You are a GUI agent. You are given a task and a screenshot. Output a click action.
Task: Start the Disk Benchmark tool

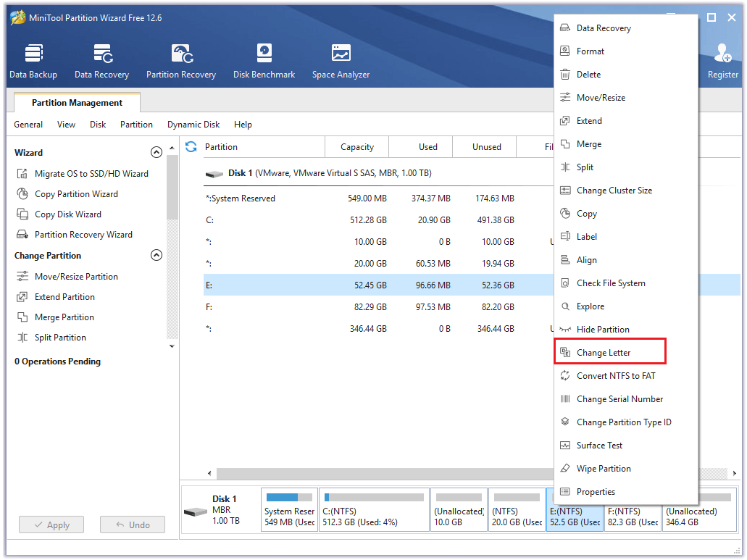[x=264, y=61]
